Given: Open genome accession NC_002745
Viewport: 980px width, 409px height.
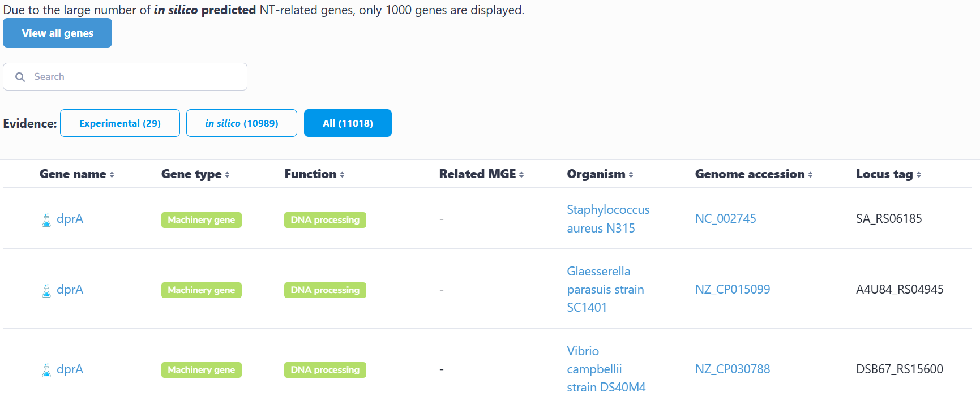Looking at the screenshot, I should point(726,219).
